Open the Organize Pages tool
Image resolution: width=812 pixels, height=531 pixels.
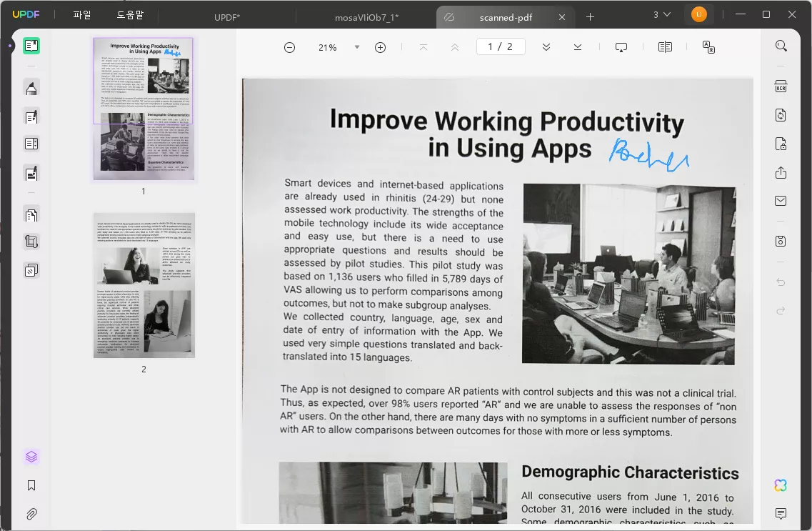tap(31, 214)
